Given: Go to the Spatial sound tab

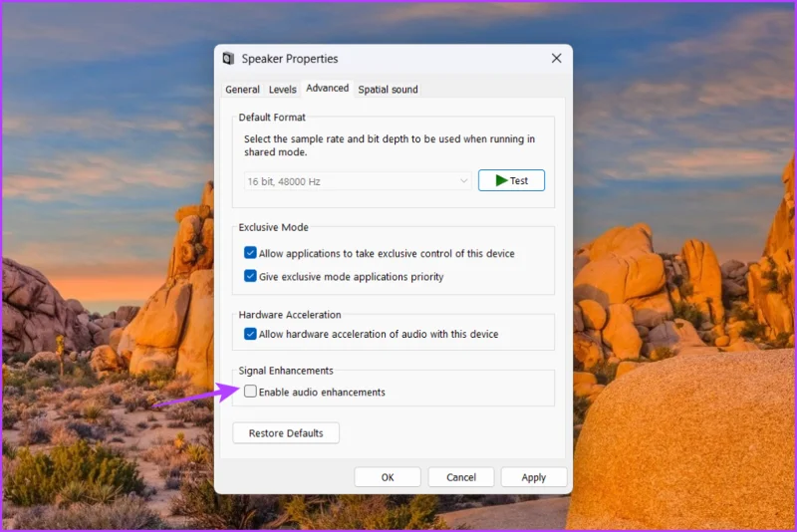Looking at the screenshot, I should tap(388, 90).
